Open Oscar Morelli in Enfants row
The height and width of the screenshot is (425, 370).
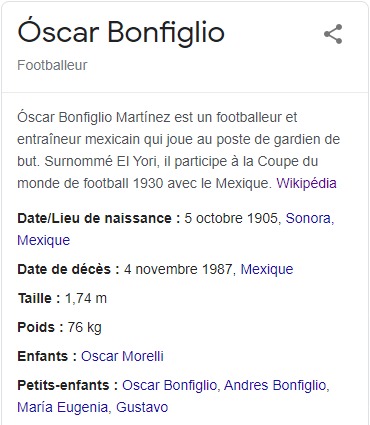click(122, 356)
